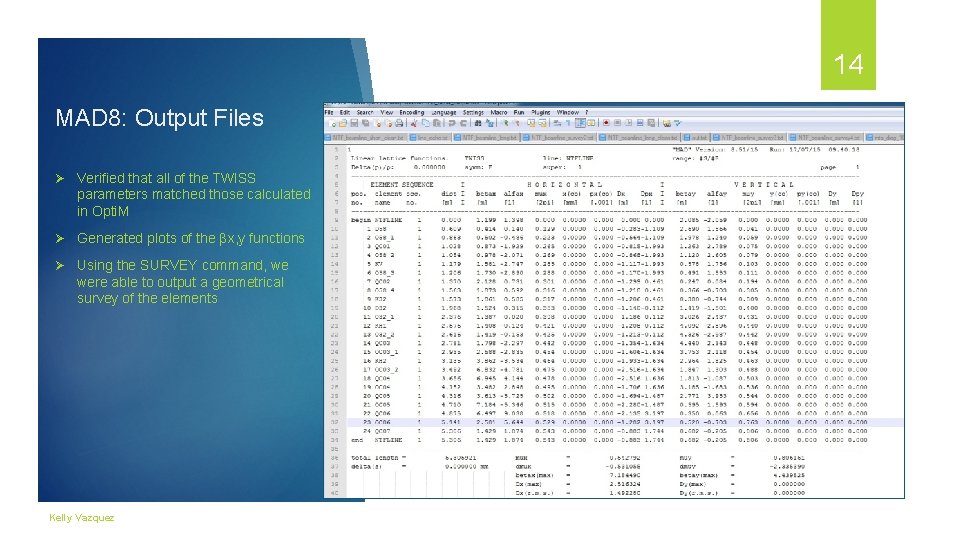Toggle the highlighted Indent Guide icon
Viewport: 960px width, 540px height.
(x=580, y=123)
